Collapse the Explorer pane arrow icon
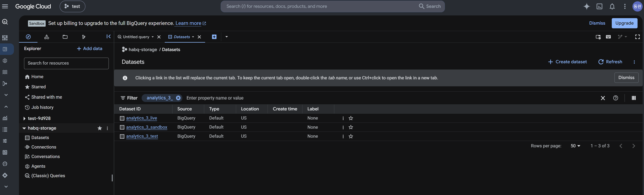This screenshot has width=644, height=195. (x=109, y=36)
